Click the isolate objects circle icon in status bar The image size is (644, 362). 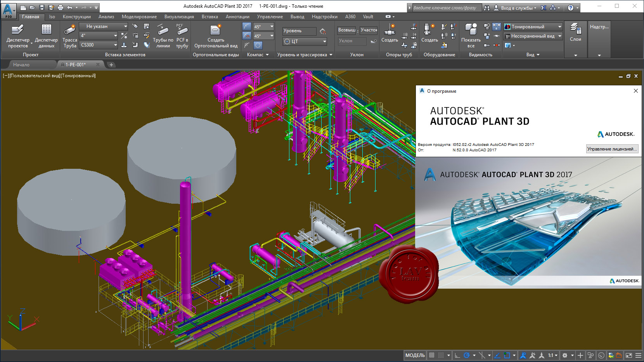coord(601,355)
